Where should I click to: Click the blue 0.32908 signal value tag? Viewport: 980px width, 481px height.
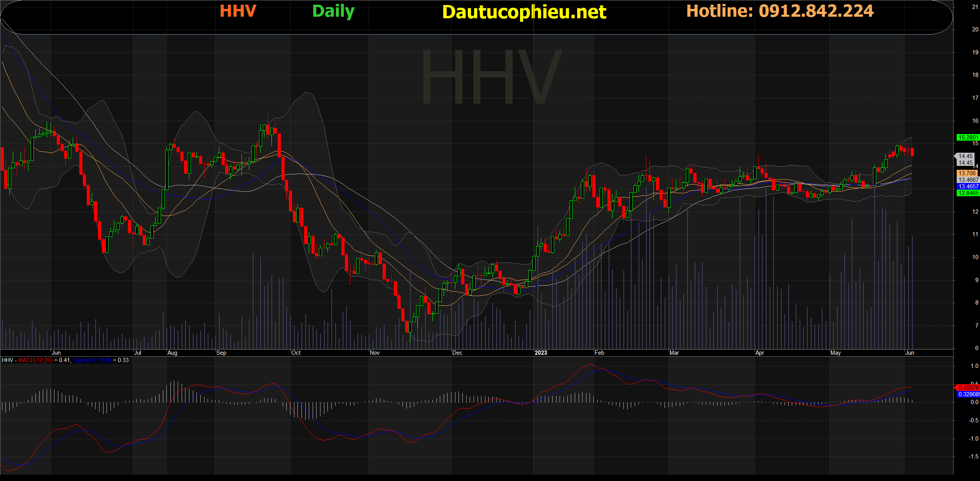click(968, 394)
